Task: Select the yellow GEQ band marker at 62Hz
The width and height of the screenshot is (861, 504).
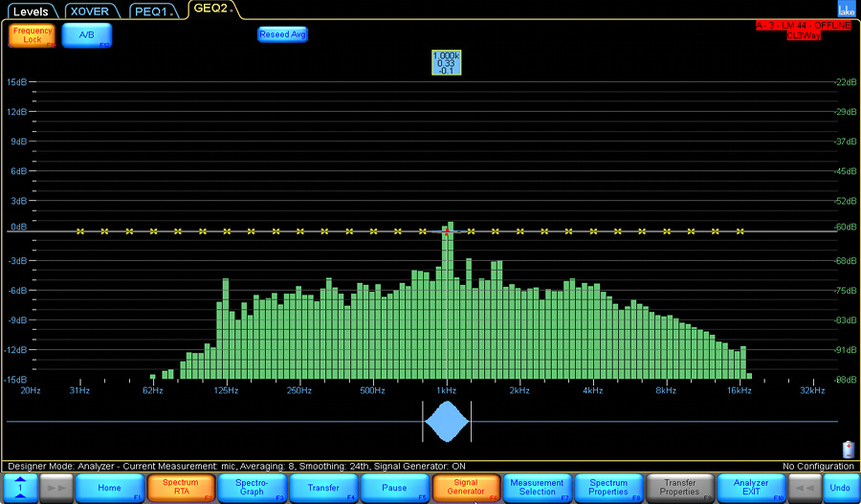Action: [x=154, y=231]
